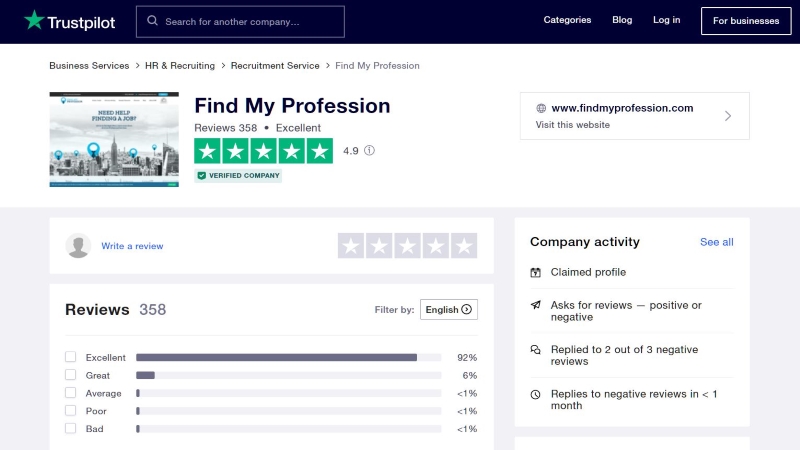Click the globe icon beside the website address

click(541, 108)
